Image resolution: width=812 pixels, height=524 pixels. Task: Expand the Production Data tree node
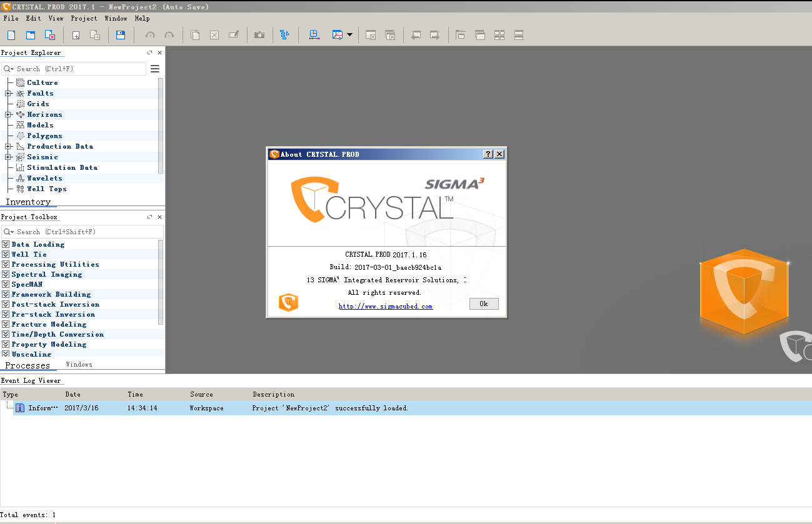point(8,146)
